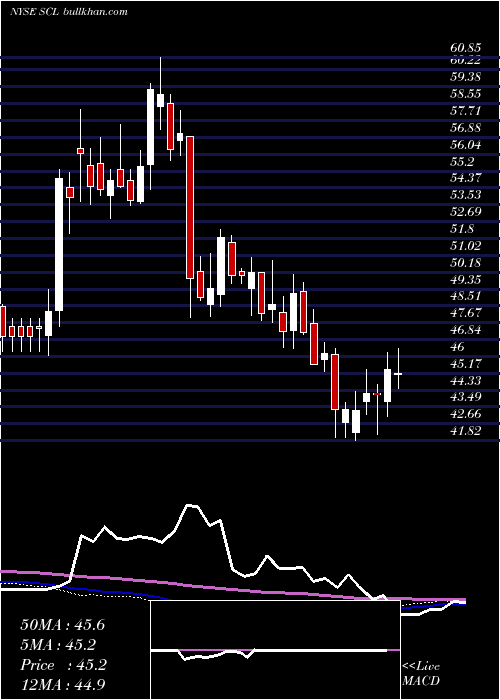Select the 60.85 price label
Viewport: 500px width, 700px height.
point(465,48)
